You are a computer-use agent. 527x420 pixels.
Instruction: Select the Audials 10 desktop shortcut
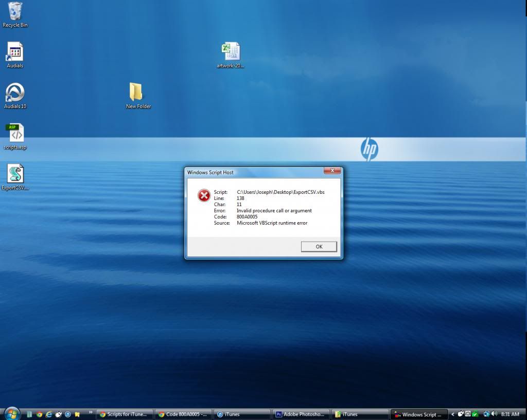pyautogui.click(x=15, y=93)
